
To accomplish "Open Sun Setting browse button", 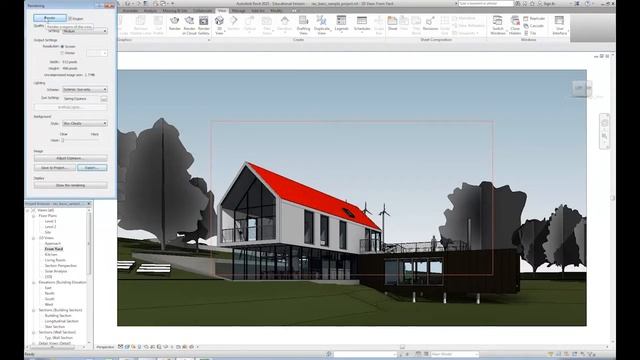I will pos(104,99).
